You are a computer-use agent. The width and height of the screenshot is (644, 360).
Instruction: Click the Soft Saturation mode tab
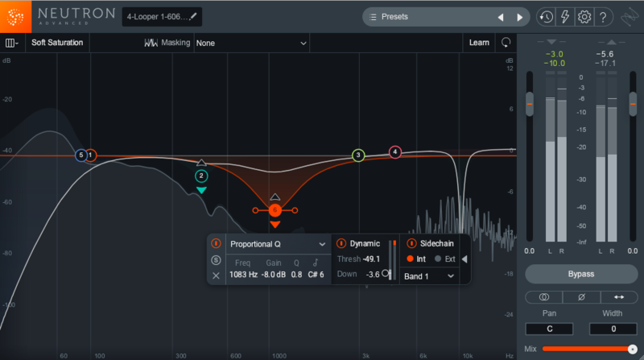[57, 43]
